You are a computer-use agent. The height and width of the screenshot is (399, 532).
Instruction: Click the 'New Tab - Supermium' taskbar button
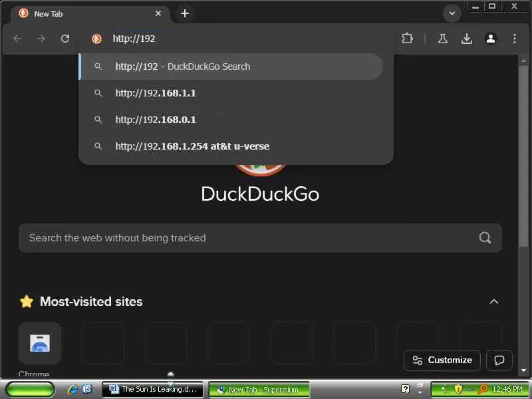coord(259,390)
